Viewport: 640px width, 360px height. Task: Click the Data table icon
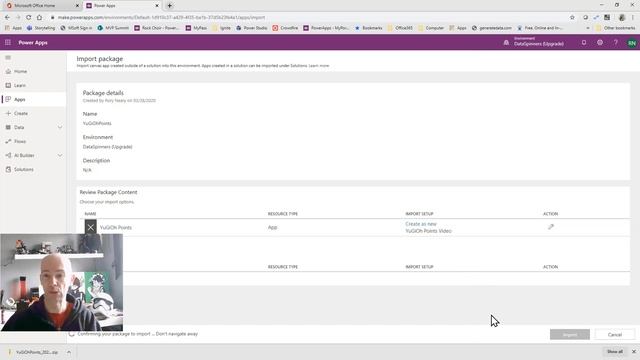[8, 127]
